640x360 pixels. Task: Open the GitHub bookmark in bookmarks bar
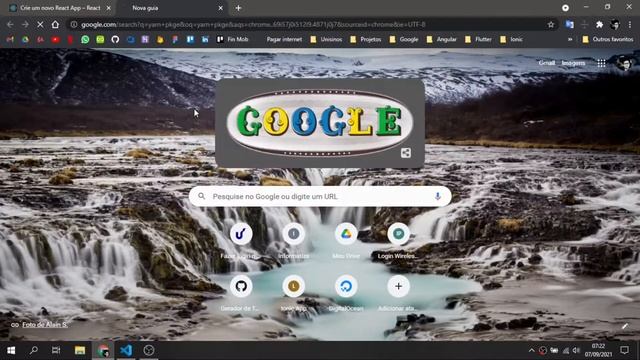click(115, 40)
